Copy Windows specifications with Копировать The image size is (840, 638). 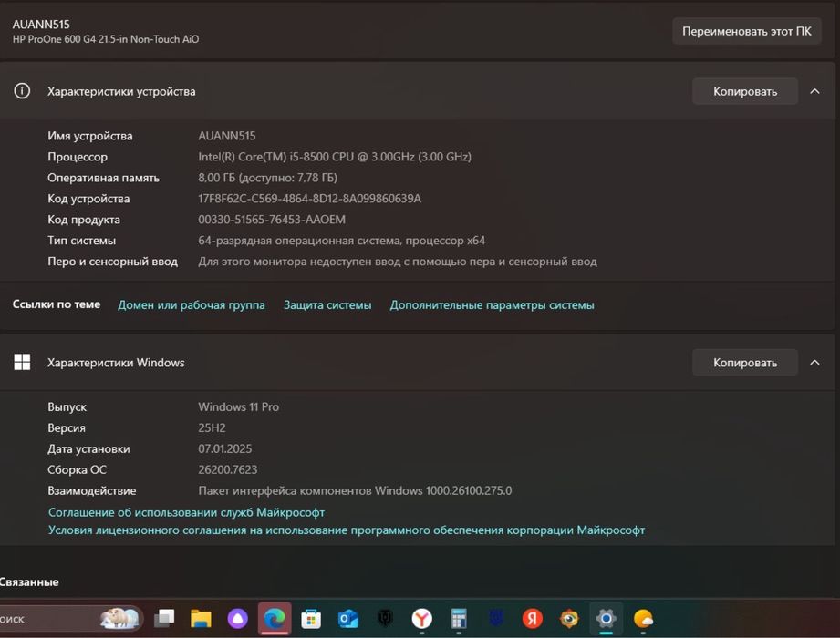(744, 363)
